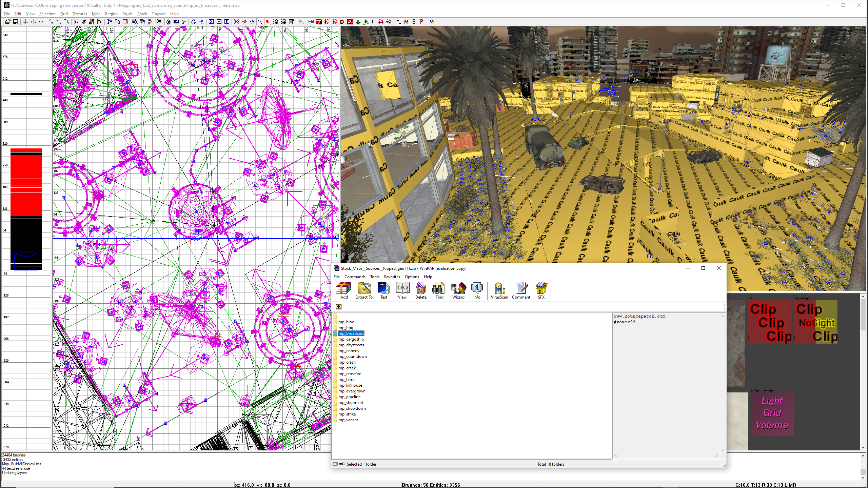Click the red dashed selection rectangle icon
This screenshot has width=868, height=488.
(x=125, y=22)
